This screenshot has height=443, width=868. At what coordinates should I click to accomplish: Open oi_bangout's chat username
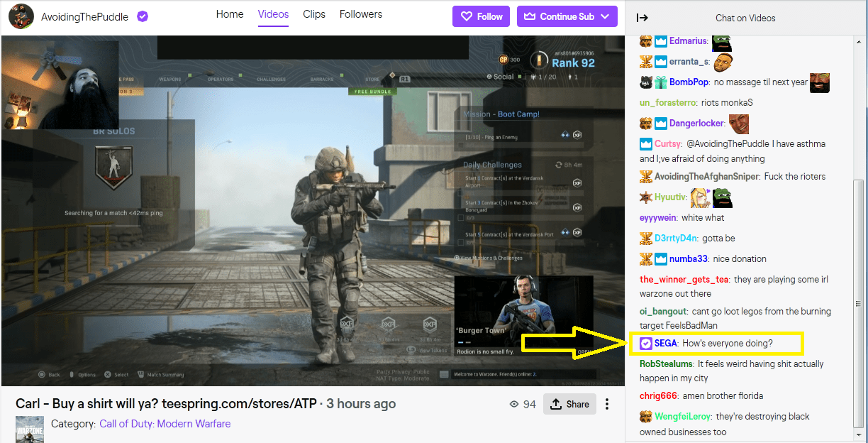[663, 312]
